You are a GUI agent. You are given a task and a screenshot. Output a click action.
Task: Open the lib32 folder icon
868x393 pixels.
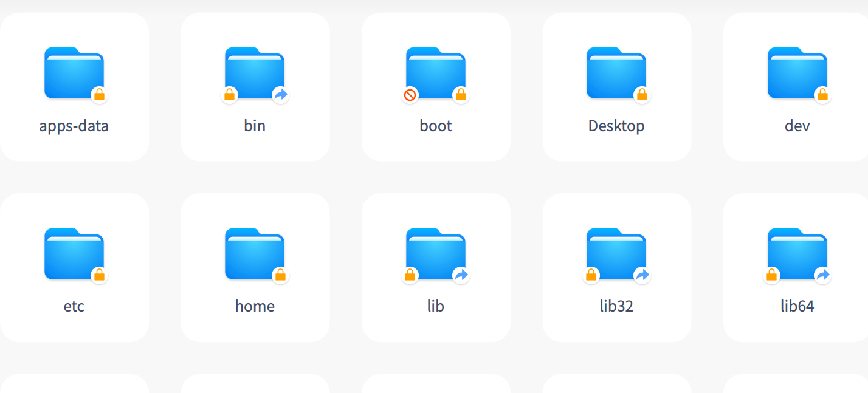click(616, 253)
